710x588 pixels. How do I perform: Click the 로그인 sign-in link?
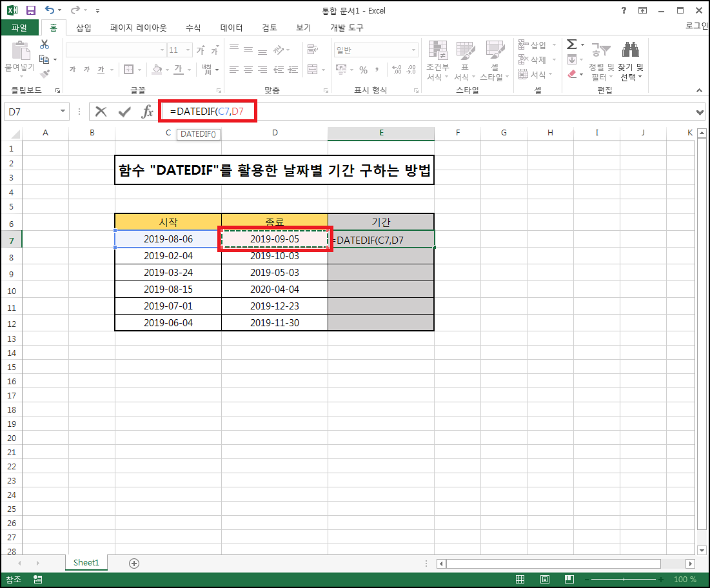coord(696,26)
